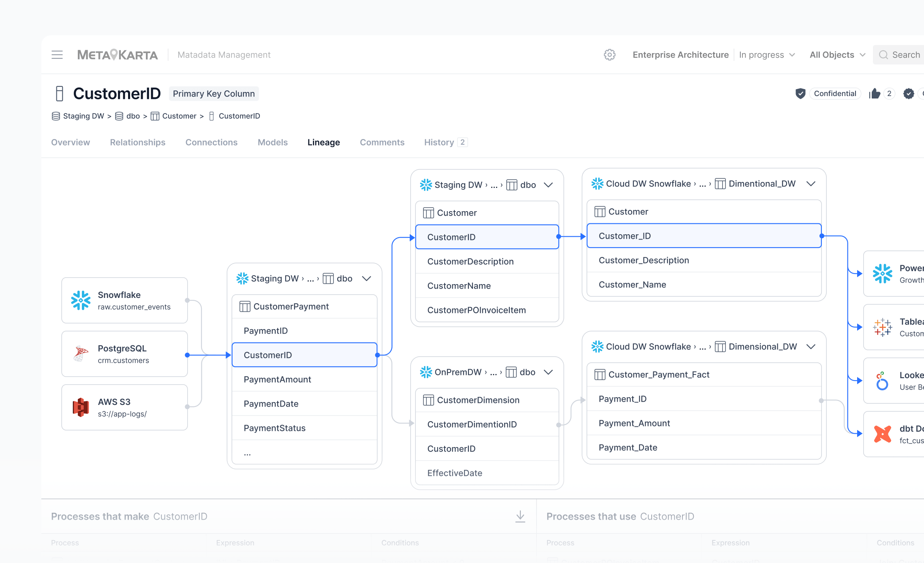Open the hamburger navigation menu
The width and height of the screenshot is (924, 563).
pos(57,55)
